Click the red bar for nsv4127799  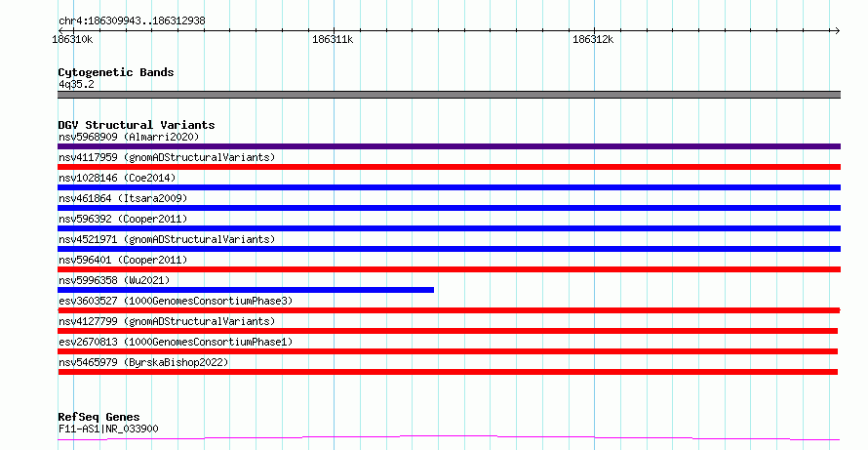point(448,331)
